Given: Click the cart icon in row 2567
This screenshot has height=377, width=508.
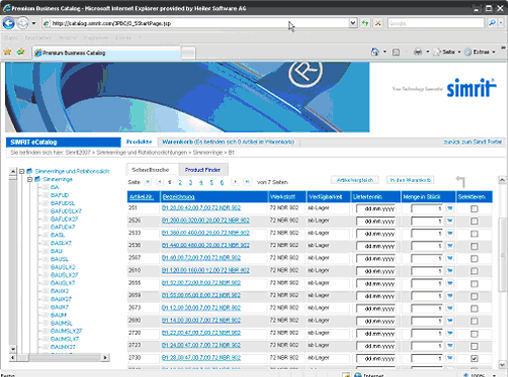Looking at the screenshot, I should 450,258.
